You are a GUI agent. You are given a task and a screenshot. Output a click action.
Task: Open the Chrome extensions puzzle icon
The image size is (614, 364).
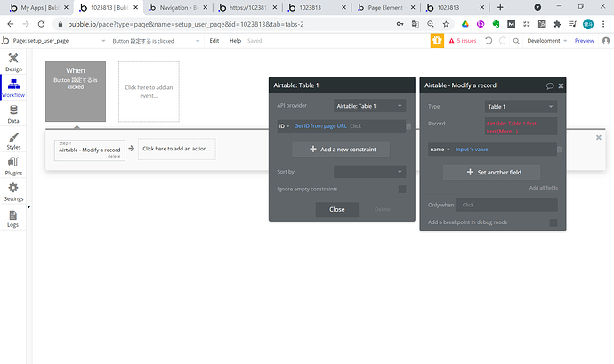pyautogui.click(x=557, y=24)
